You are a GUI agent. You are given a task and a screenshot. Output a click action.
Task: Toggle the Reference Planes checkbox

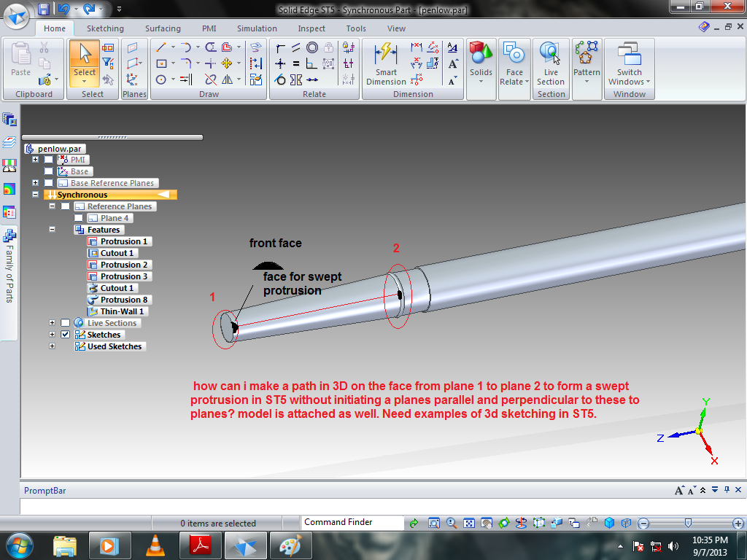65,206
